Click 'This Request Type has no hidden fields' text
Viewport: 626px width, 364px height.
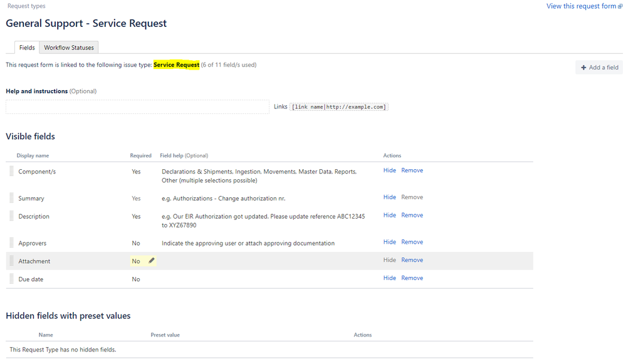63,350
